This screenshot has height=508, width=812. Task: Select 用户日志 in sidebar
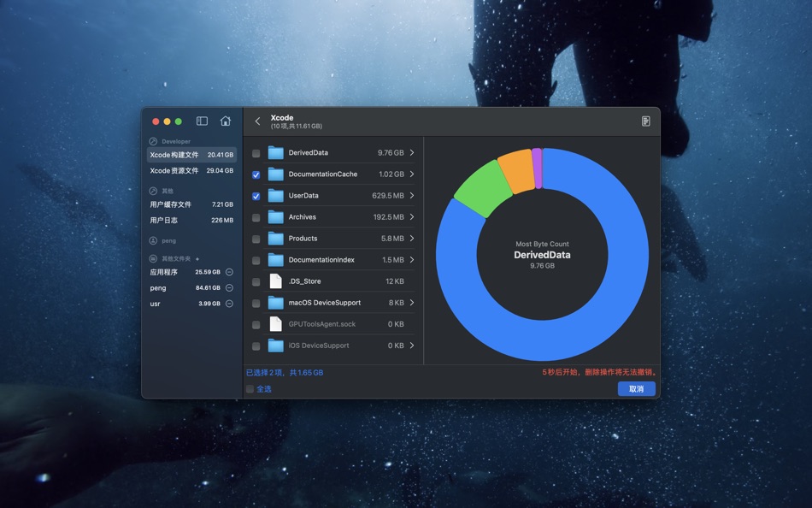pyautogui.click(x=191, y=221)
